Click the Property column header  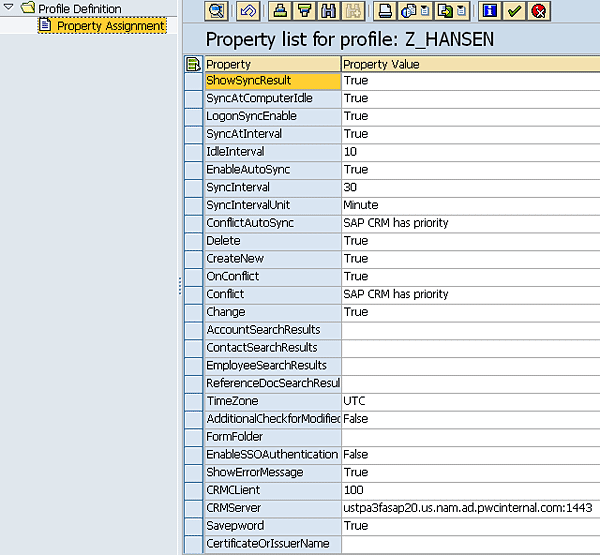(x=272, y=64)
